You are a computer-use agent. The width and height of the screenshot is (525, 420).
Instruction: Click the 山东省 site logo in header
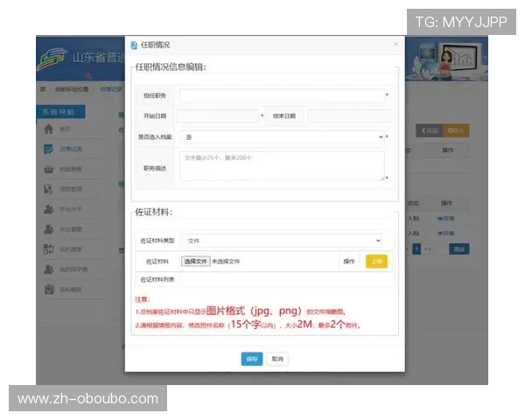pos(52,59)
